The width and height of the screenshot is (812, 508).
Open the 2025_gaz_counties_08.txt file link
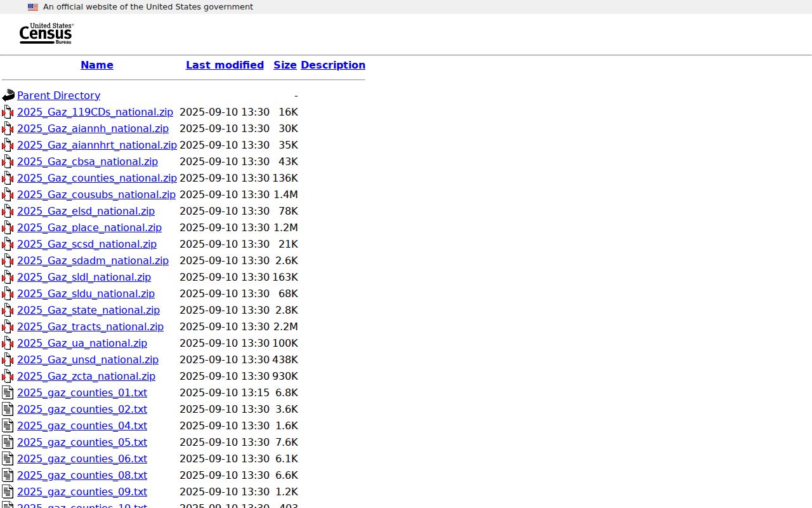tap(82, 475)
